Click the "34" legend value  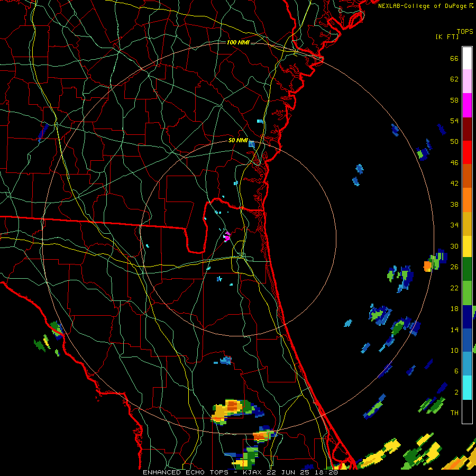tap(454, 225)
